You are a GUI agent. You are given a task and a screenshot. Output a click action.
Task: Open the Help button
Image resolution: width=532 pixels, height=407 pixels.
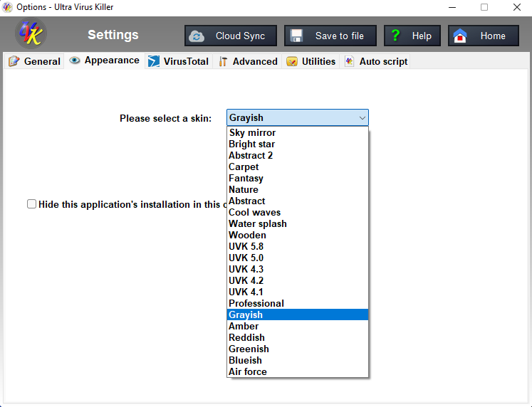(412, 36)
